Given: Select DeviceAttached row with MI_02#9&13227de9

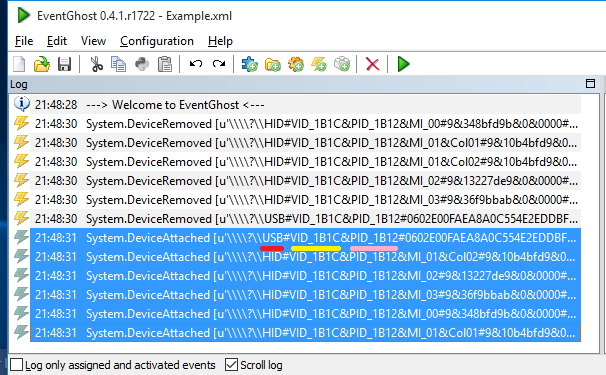Looking at the screenshot, I should 305,275.
